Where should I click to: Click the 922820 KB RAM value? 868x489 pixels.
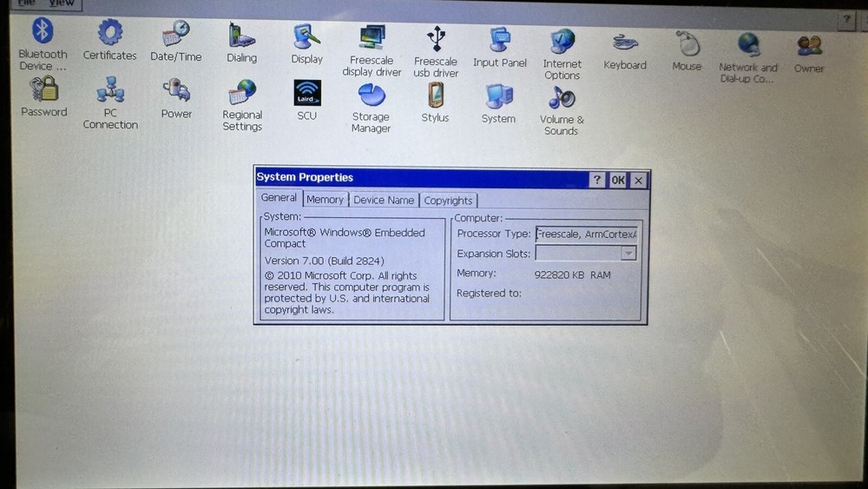point(572,274)
